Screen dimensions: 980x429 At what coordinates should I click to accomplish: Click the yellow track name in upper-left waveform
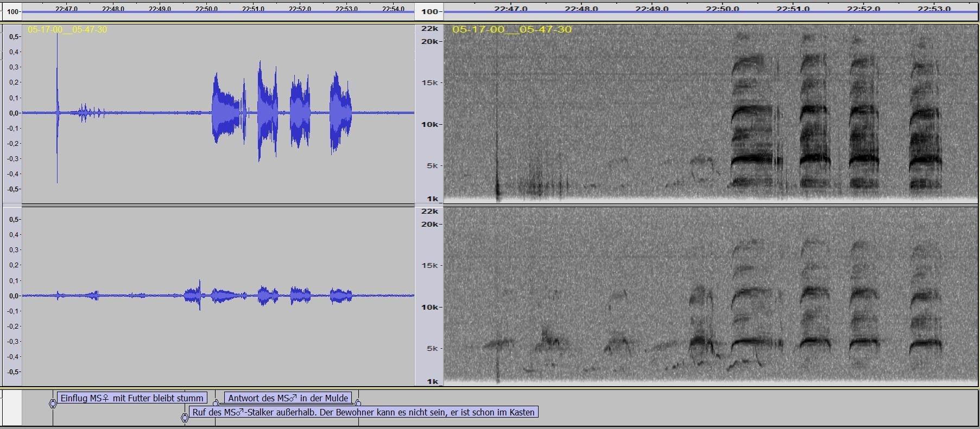(67, 29)
